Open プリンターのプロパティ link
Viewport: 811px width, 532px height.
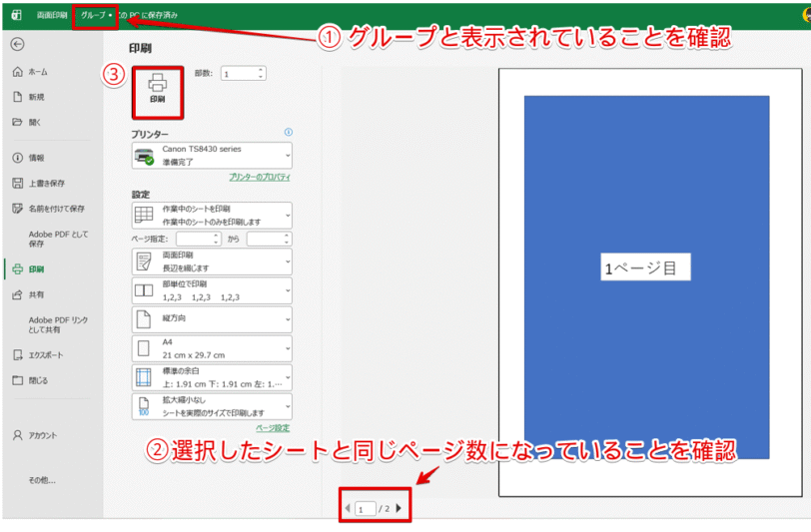[260, 178]
